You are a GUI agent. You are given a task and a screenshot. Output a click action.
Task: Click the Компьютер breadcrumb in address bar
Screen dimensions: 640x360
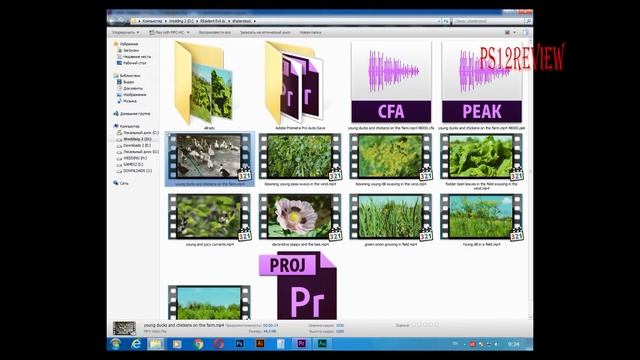click(x=152, y=21)
